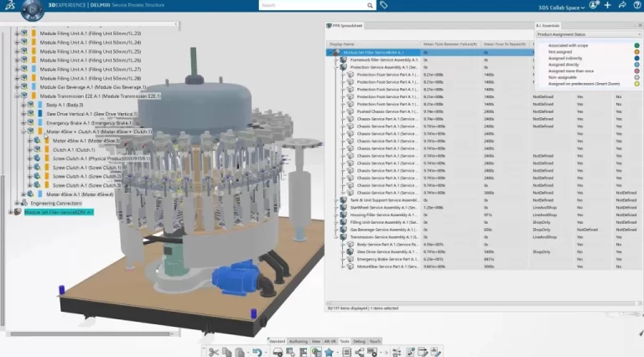644x357 pixels.
Task: Sort by Mean Time Between Failure column
Action: click(x=450, y=44)
